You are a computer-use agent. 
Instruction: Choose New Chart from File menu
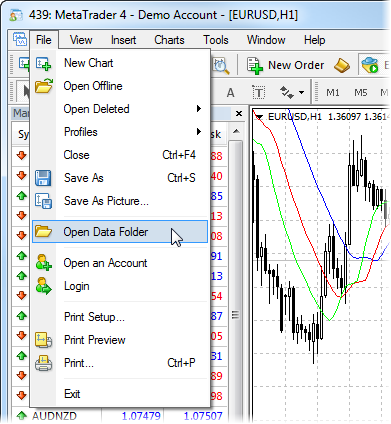coord(120,63)
